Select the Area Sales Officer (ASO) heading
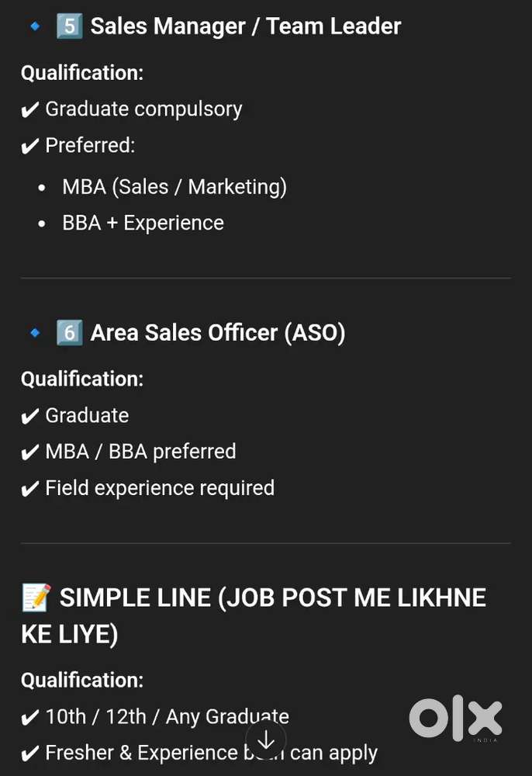 pyautogui.click(x=217, y=333)
